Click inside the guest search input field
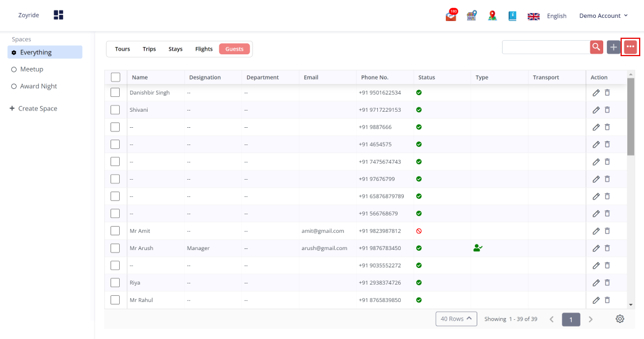 pyautogui.click(x=545, y=48)
